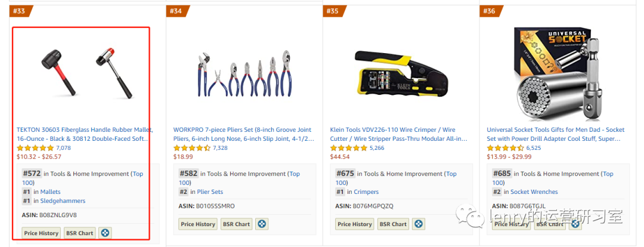This screenshot has width=644, height=247.
Task: Click the star rating of WORKPRO pliers set
Action: [191, 148]
